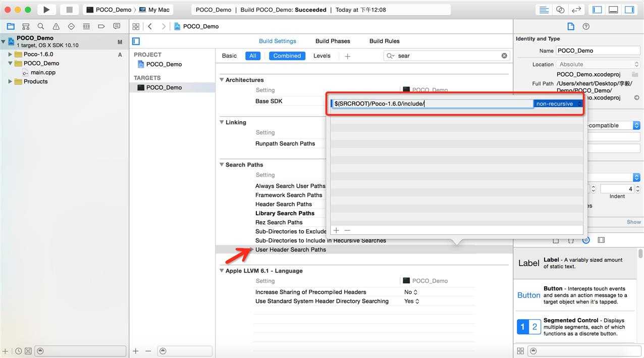This screenshot has width=644, height=358.
Task: Reveal project path in Finder arrow
Action: point(636,97)
